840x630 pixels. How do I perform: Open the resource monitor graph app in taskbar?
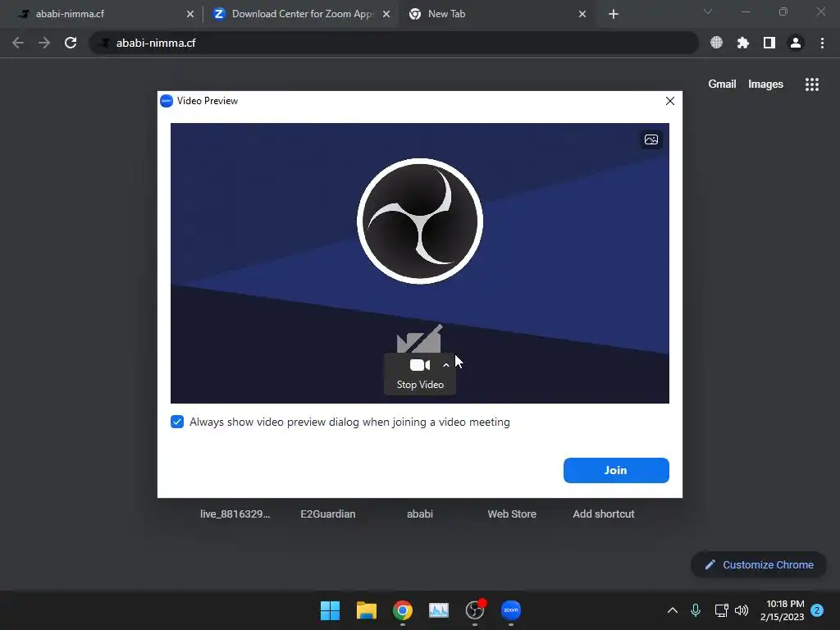click(439, 610)
